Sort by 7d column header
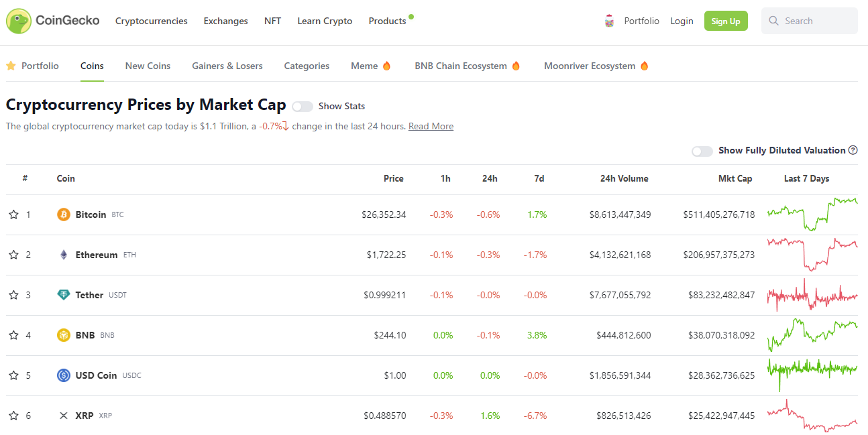The width and height of the screenshot is (868, 435). [x=539, y=178]
